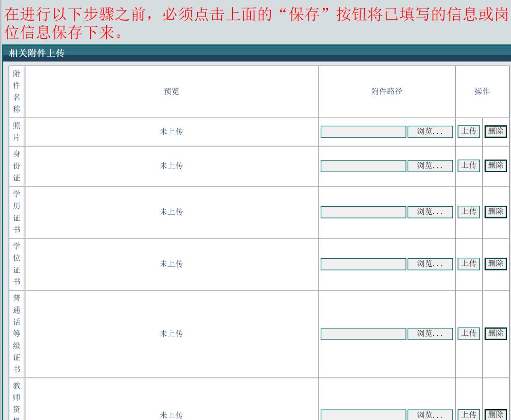The height and width of the screenshot is (420, 511).
Task: Upload the 普通话等级证书 attachment
Action: pyautogui.click(x=468, y=333)
